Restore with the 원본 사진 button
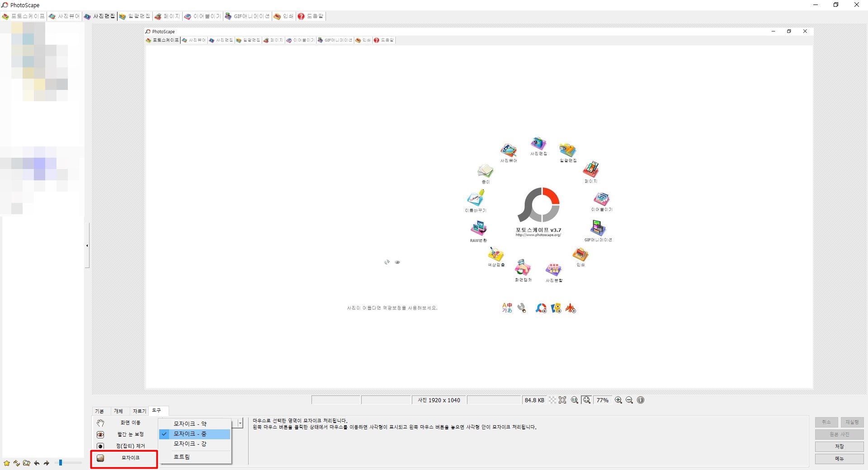The height and width of the screenshot is (470, 868). coord(840,434)
